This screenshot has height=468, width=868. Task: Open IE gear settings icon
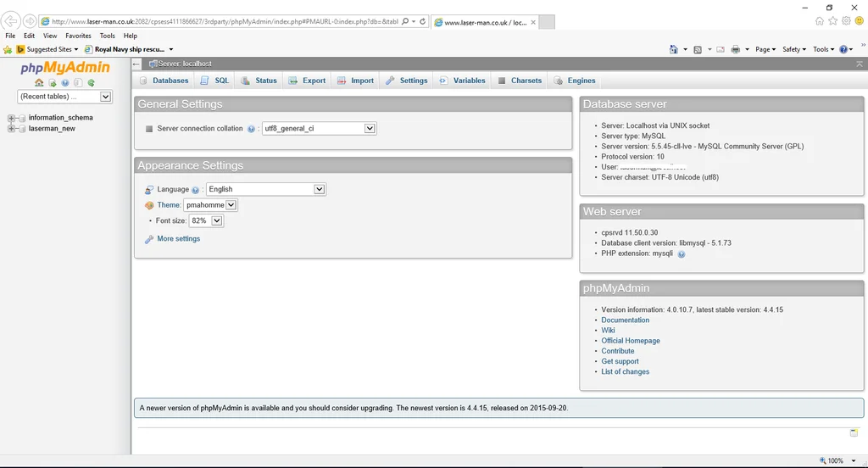[x=846, y=21]
